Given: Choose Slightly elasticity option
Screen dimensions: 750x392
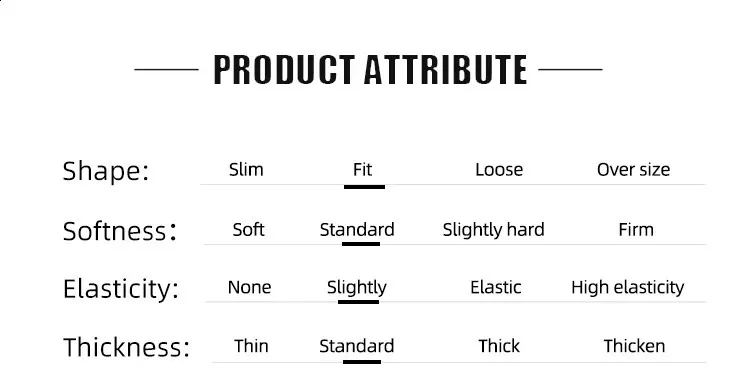Looking at the screenshot, I should tap(356, 287).
